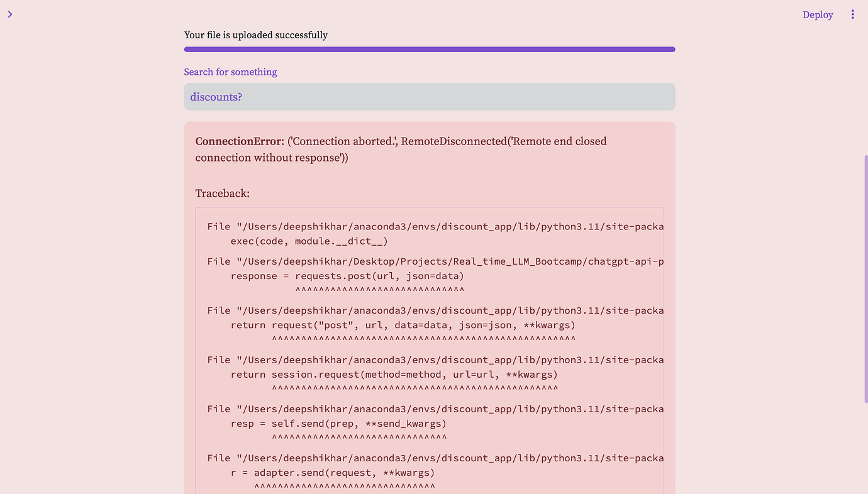The width and height of the screenshot is (868, 494).
Task: Click the file uploaded successfully message
Action: click(255, 35)
